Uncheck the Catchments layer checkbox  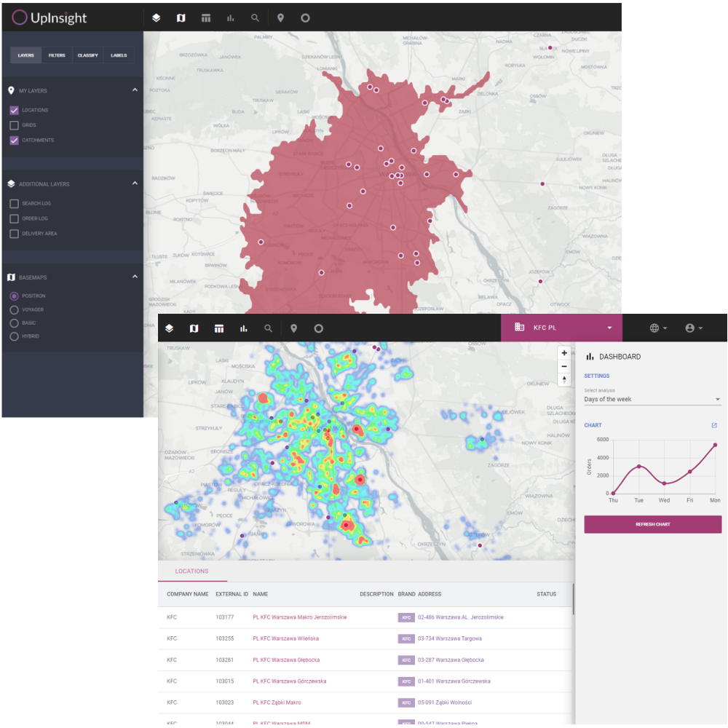coord(14,141)
